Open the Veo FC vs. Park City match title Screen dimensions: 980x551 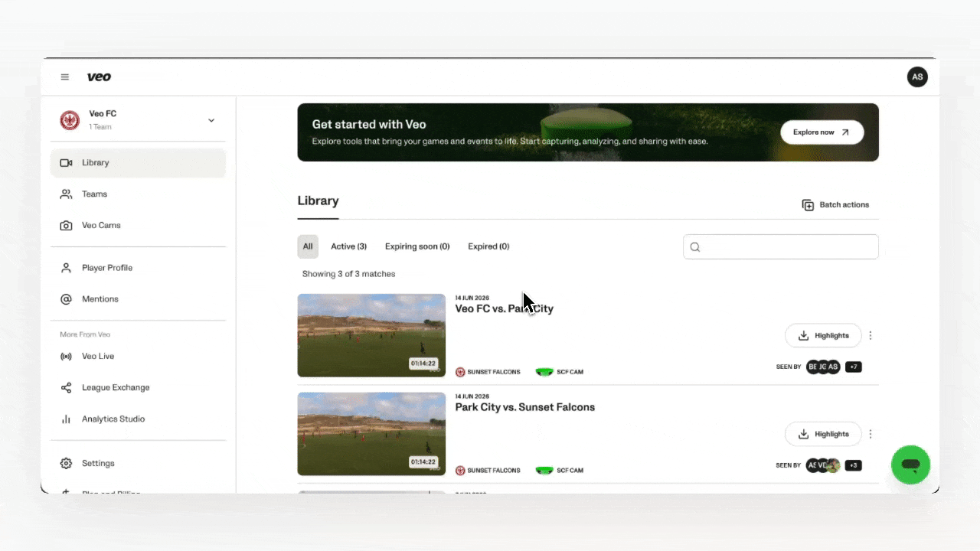505,309
